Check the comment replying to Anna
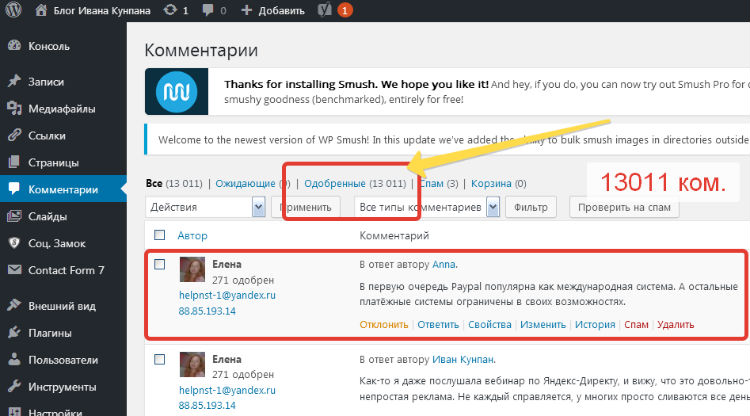This screenshot has width=750, height=416. (x=159, y=264)
